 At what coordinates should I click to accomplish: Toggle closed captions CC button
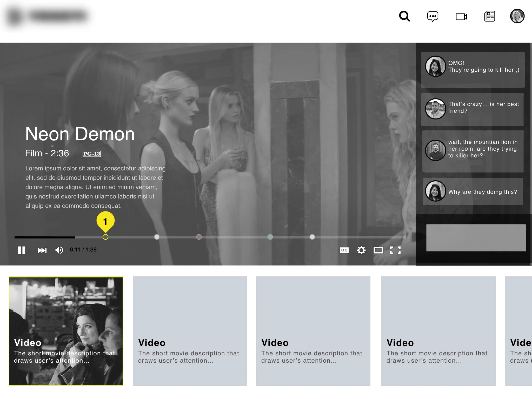point(344,250)
